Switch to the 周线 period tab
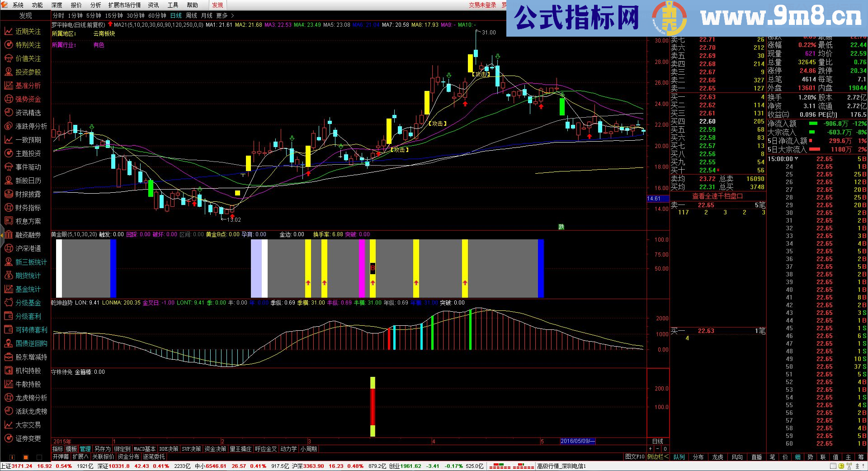Viewport: 868px width, 471px height. [x=192, y=16]
